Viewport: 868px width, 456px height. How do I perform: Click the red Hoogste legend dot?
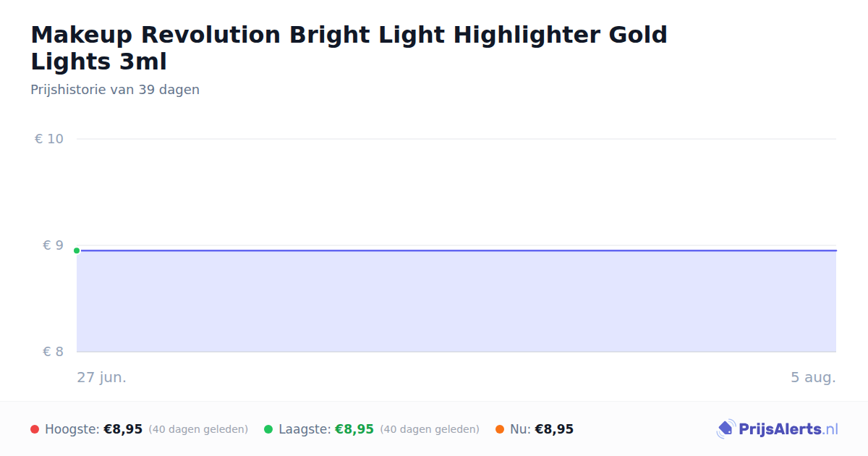35,429
